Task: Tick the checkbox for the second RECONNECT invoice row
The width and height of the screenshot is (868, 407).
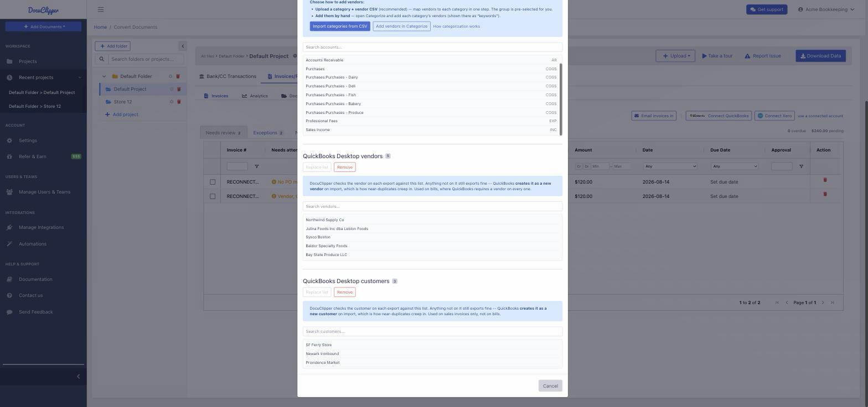Action: point(213,196)
